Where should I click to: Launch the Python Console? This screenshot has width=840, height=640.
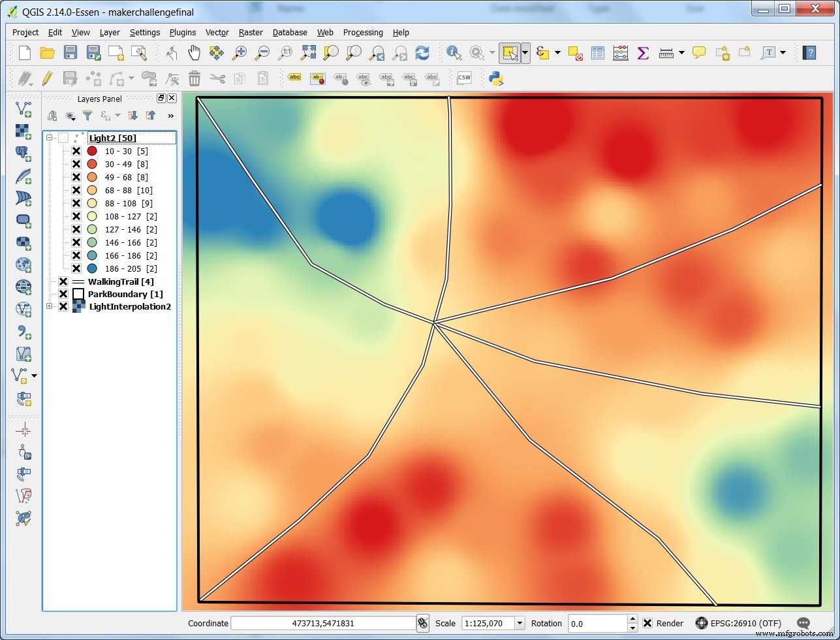pyautogui.click(x=496, y=78)
